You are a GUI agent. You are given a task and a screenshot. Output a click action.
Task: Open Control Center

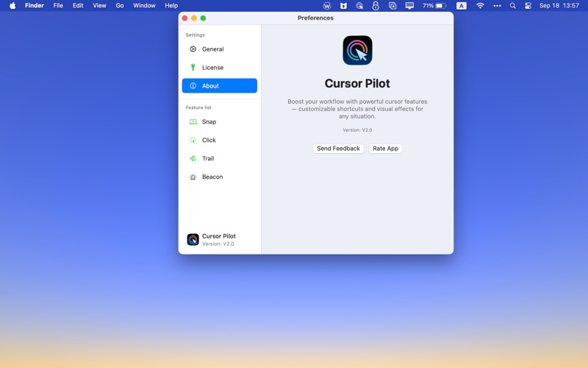[528, 6]
